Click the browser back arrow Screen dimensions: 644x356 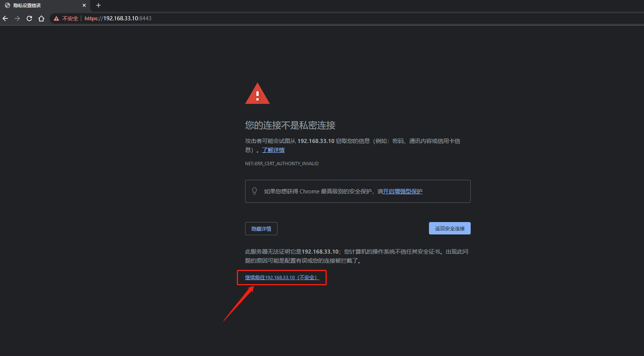click(5, 18)
